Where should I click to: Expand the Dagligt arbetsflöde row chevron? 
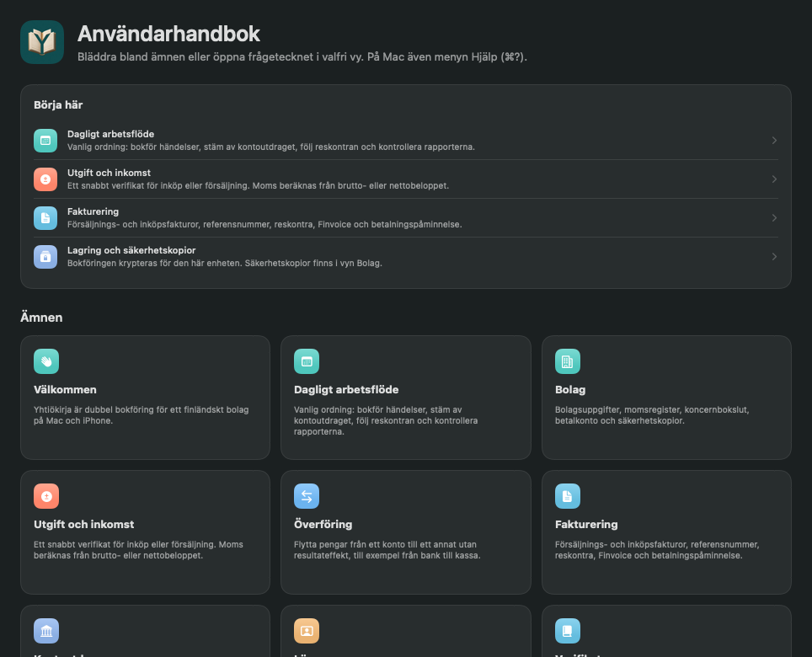coord(774,141)
